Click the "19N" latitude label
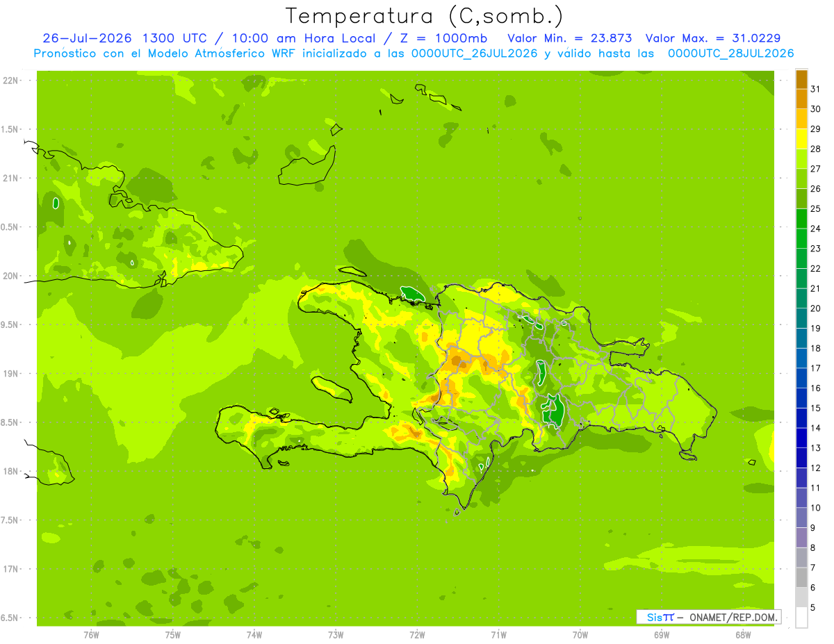The width and height of the screenshot is (834, 644). [10, 374]
